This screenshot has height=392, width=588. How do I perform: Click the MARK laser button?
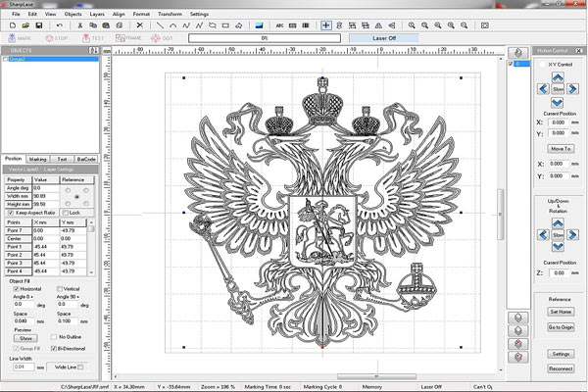click(20, 37)
